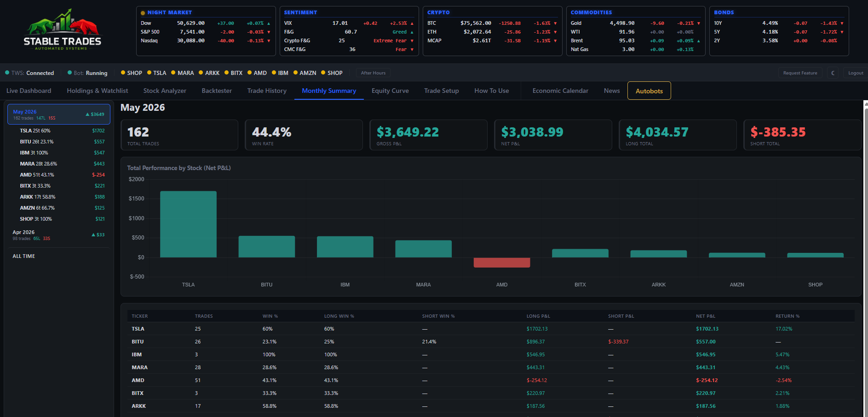The width and height of the screenshot is (868, 417).
Task: Sort table by RETURN % column header
Action: (x=788, y=316)
